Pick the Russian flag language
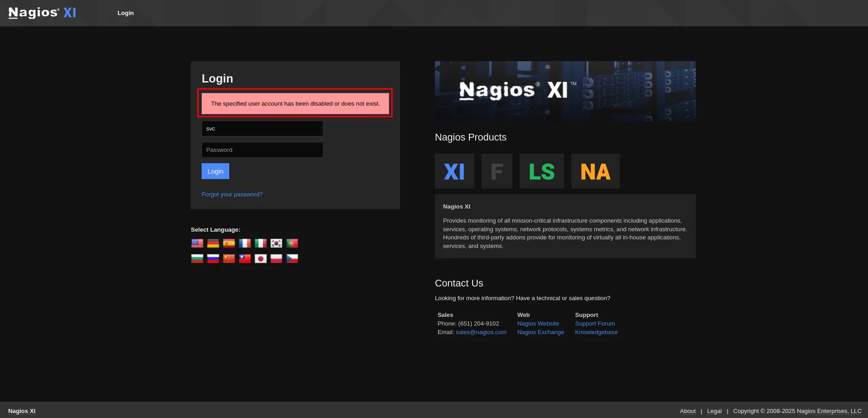 [213, 258]
